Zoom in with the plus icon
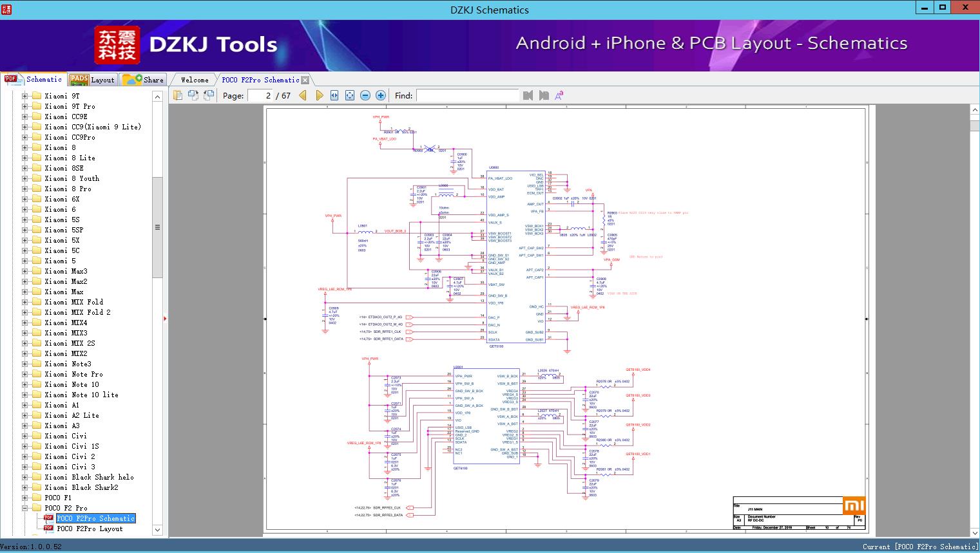 click(381, 95)
